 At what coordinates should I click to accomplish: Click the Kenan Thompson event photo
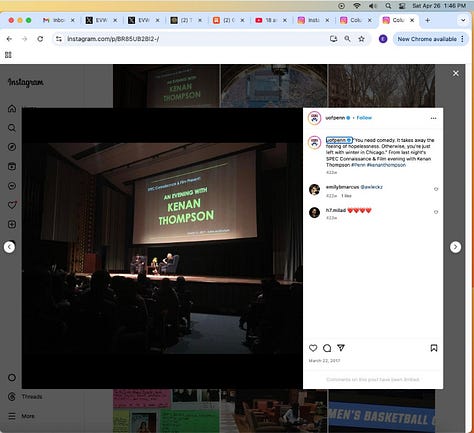(162, 248)
